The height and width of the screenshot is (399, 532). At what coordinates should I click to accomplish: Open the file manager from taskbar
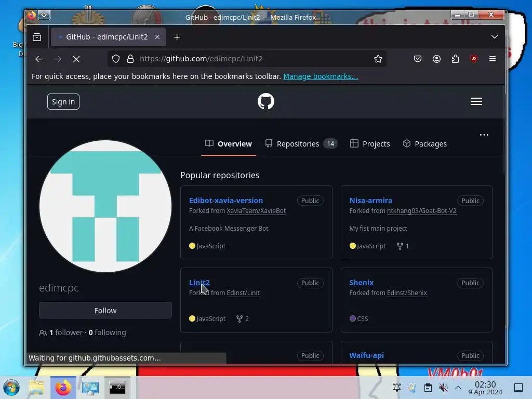tap(36, 388)
